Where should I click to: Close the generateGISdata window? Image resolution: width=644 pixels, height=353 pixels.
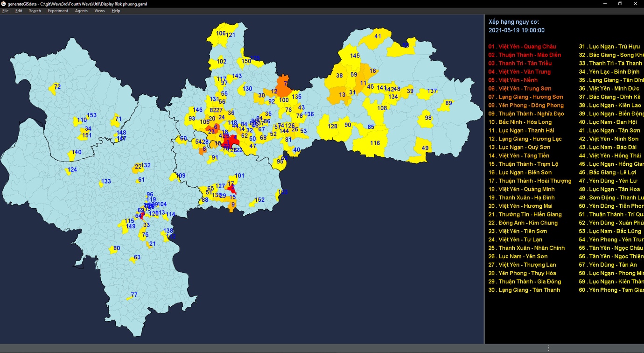[636, 4]
